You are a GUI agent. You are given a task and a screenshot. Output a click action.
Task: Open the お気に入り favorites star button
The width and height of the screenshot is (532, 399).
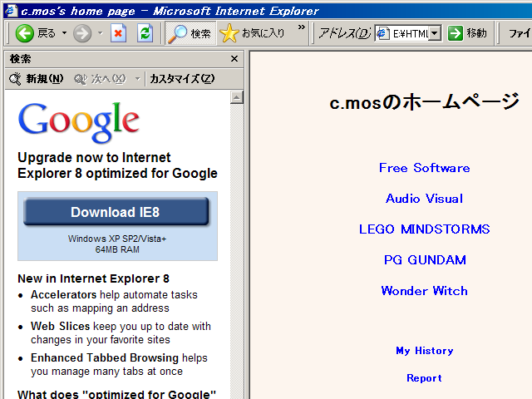(252, 33)
